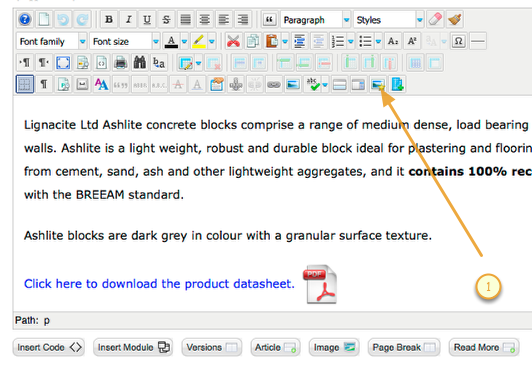Viewport: 532px width, 368px height.
Task: Click the eraser remove-formatting icon
Action: pos(435,20)
